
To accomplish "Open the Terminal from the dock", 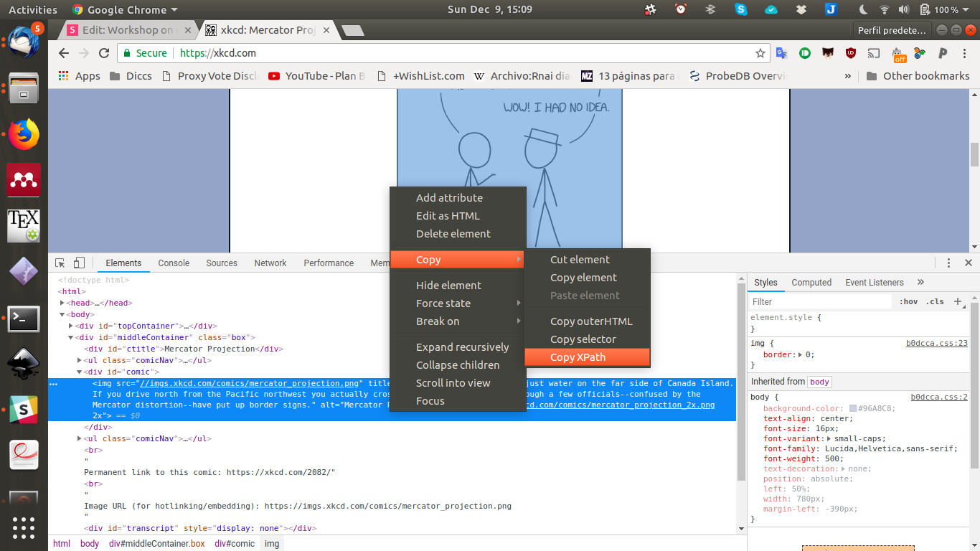I will click(x=24, y=319).
